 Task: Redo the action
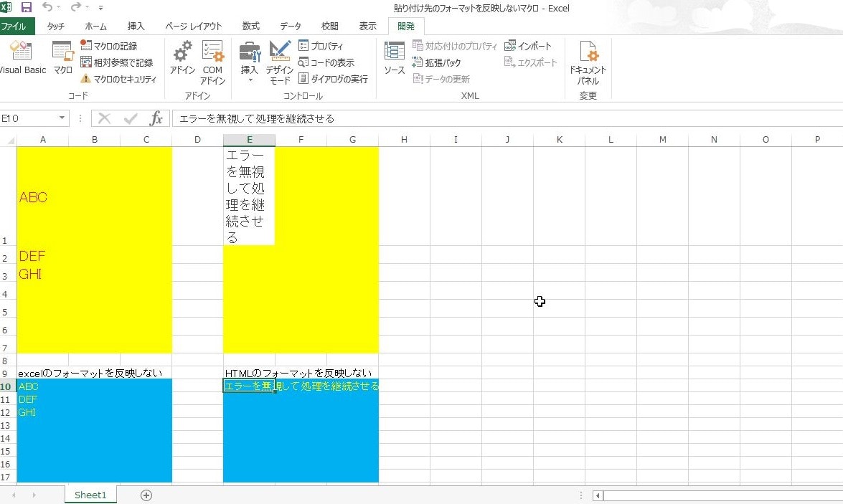tap(76, 7)
